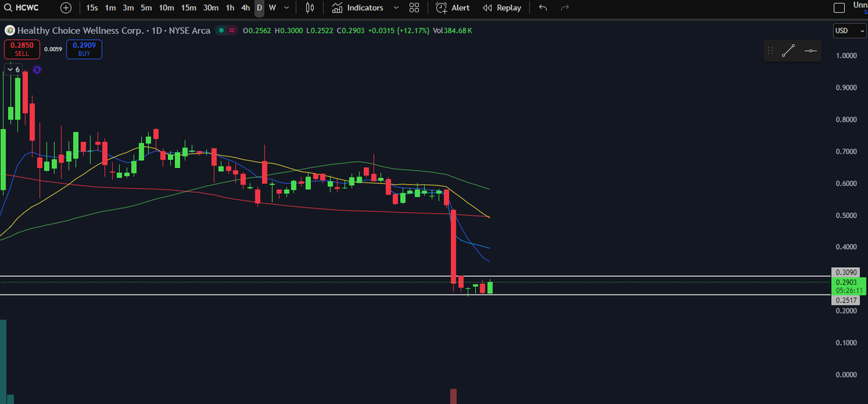The height and width of the screenshot is (404, 868).
Task: Create an Alert
Action: pyautogui.click(x=453, y=8)
